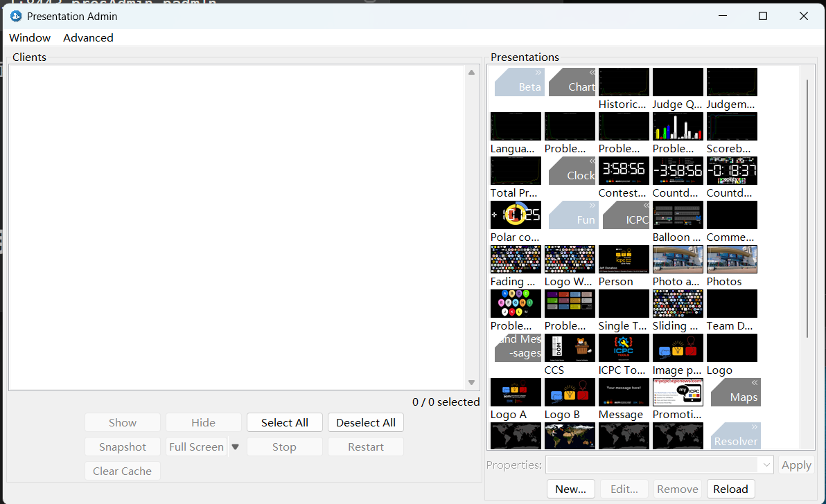
Task: Open the Advanced menu
Action: pyautogui.click(x=88, y=38)
